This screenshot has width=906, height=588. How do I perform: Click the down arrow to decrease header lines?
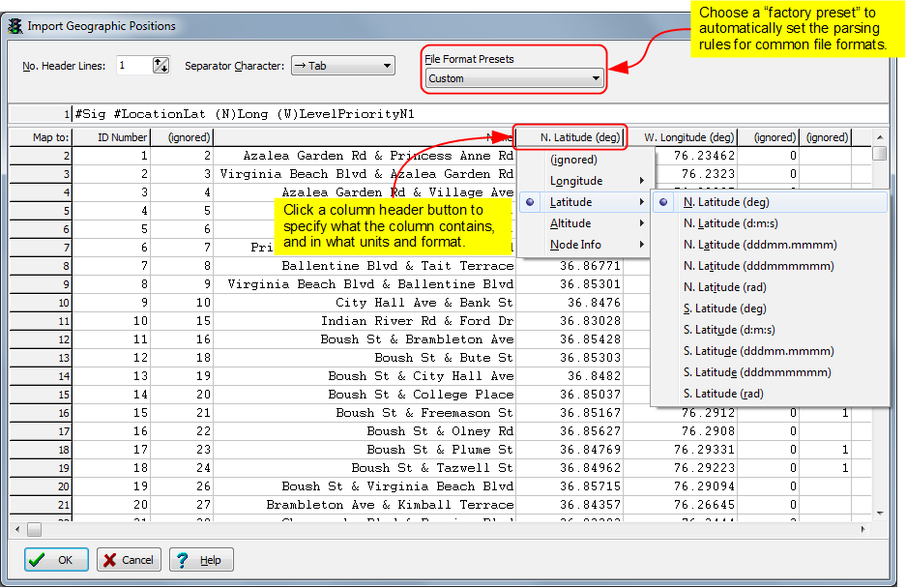[x=162, y=70]
